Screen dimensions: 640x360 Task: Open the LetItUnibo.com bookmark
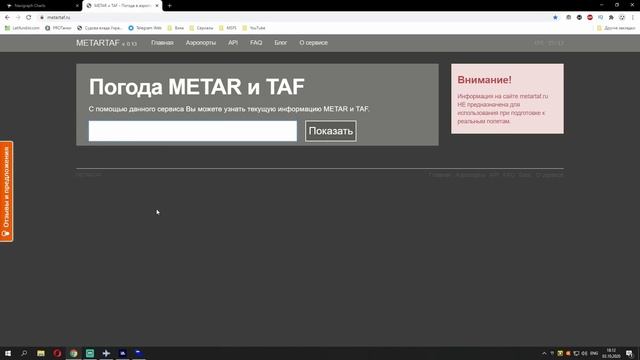point(22,28)
